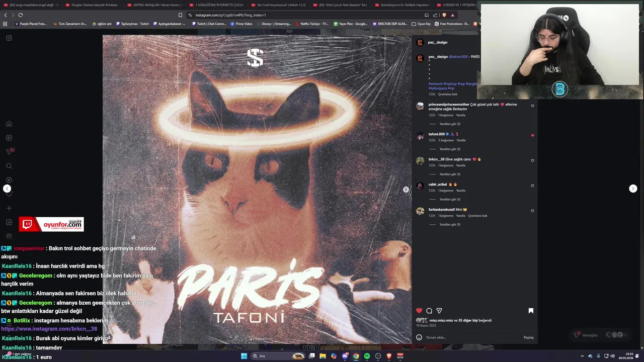The image size is (644, 362).
Task: Share the post with the paper plane icon
Action: pyautogui.click(x=439, y=311)
